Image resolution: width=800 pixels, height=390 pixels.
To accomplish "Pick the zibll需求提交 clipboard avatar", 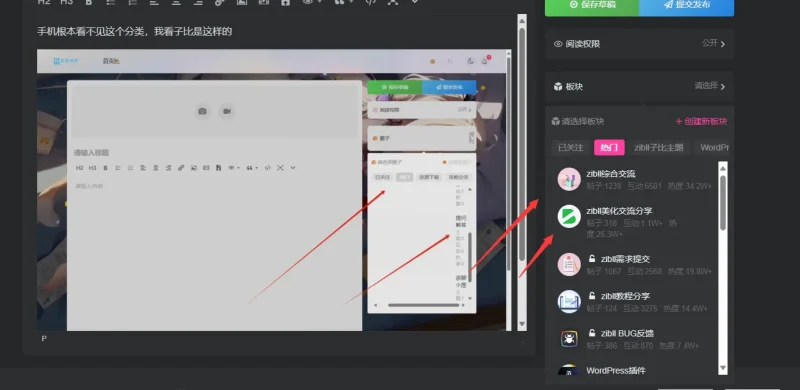I will [569, 264].
